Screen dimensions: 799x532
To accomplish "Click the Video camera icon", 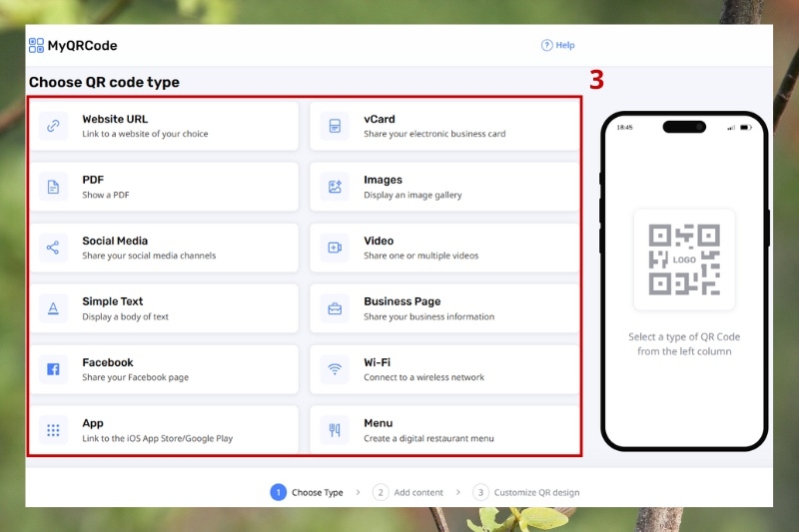I will tap(335, 248).
